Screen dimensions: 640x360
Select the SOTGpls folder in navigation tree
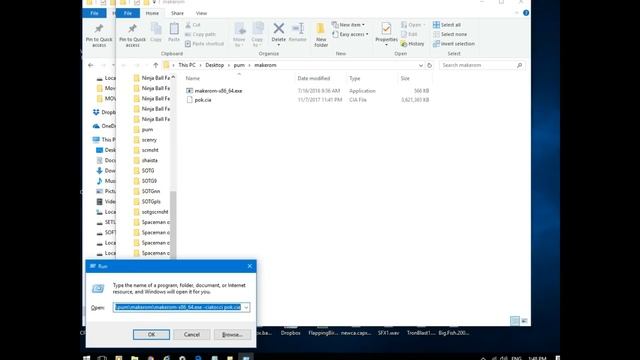pyautogui.click(x=151, y=202)
